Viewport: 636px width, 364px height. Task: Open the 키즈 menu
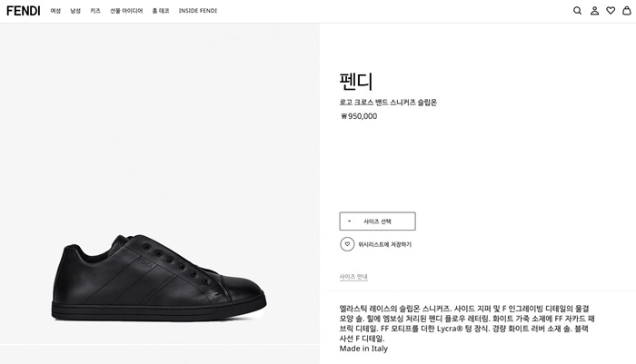(95, 11)
